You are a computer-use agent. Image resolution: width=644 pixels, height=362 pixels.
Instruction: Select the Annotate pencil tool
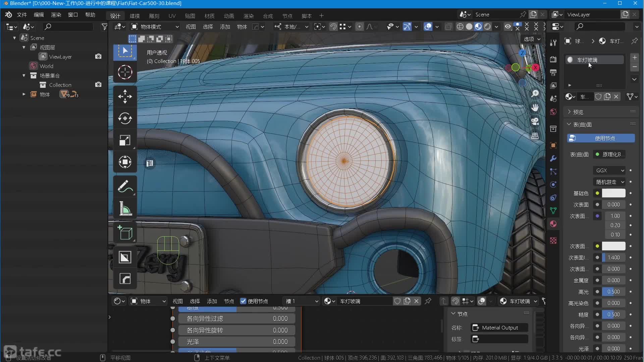[125, 186]
